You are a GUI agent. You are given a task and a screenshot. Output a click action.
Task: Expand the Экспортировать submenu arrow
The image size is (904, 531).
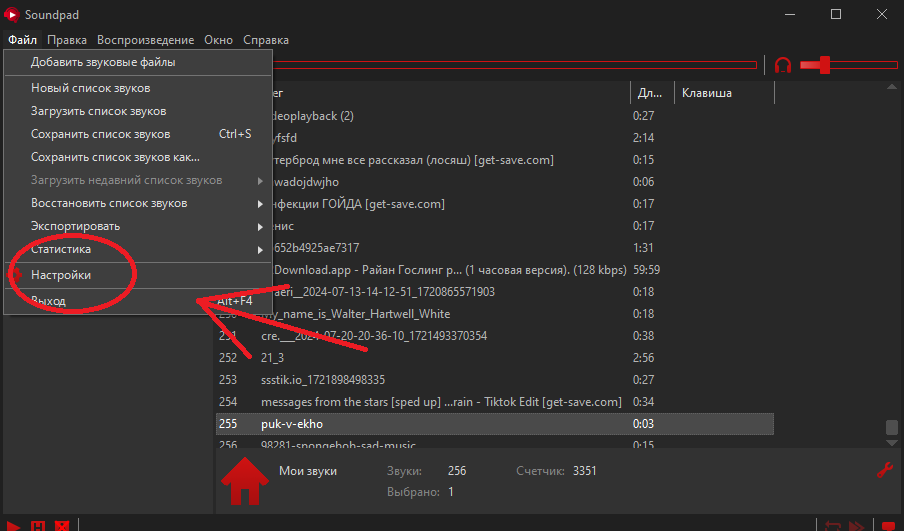tap(260, 227)
